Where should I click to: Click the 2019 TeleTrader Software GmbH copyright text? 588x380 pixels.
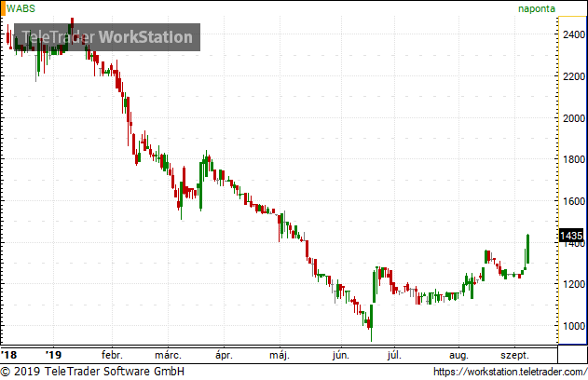pos(92,372)
